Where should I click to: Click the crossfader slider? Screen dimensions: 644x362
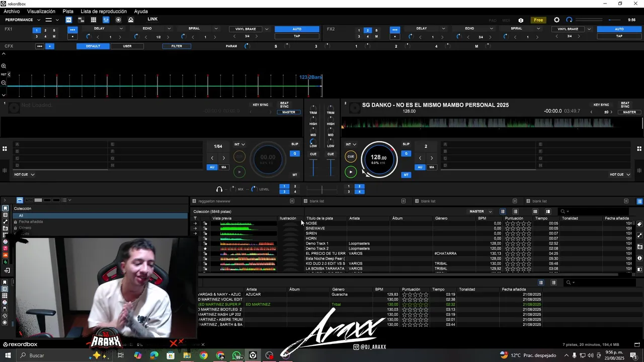pos(322,190)
